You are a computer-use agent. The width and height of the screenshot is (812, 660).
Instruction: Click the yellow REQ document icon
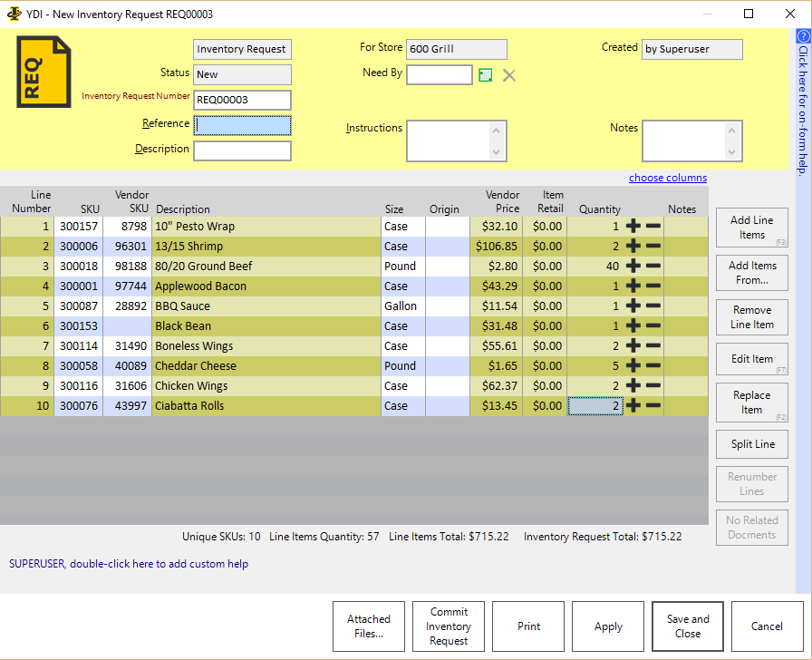[x=43, y=73]
